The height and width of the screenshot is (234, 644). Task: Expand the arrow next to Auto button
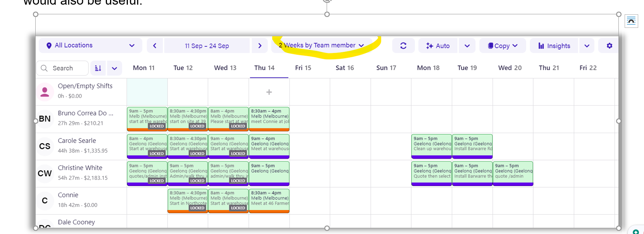point(467,46)
